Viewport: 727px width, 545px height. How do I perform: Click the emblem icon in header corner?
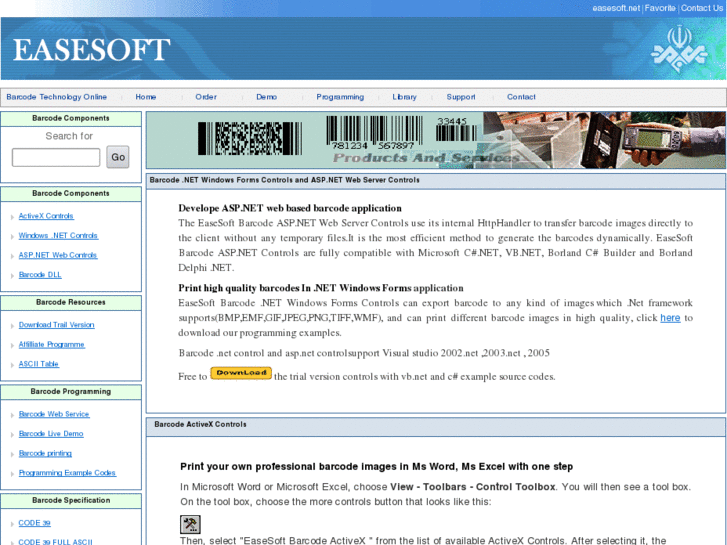pyautogui.click(x=679, y=49)
